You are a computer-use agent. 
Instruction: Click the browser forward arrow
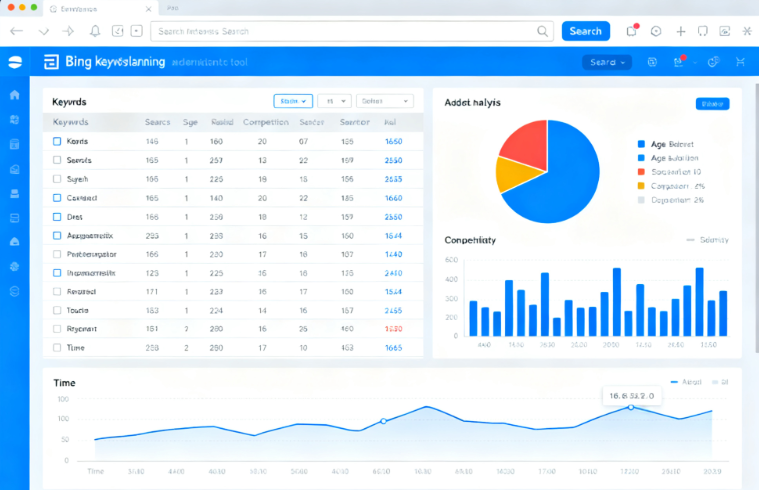click(68, 31)
